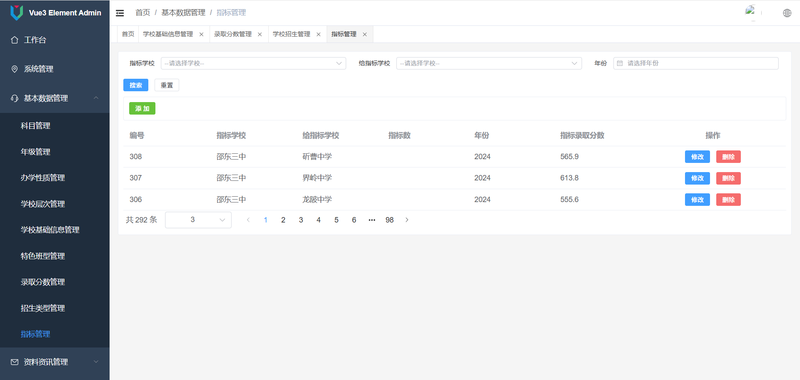Screen dimensions: 800x380
Task: Click the 指标录取分数 column header
Action: click(582, 136)
